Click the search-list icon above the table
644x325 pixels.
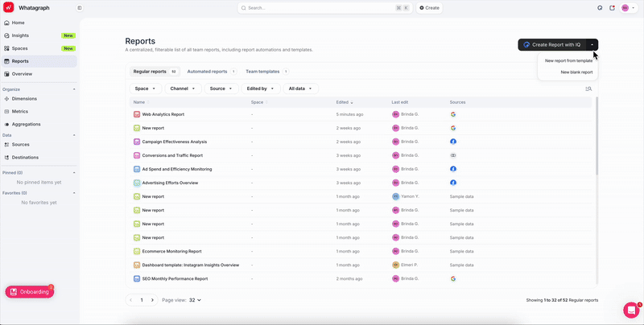pos(588,88)
